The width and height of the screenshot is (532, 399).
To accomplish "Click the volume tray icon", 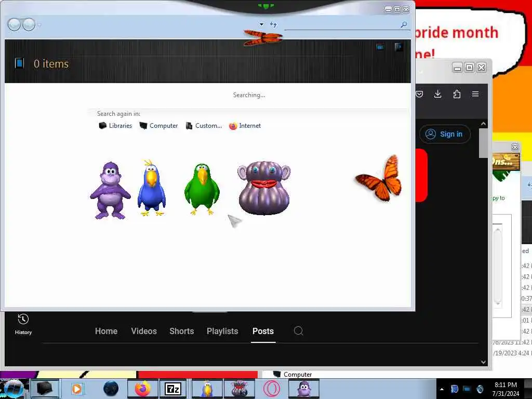I will pyautogui.click(x=480, y=389).
